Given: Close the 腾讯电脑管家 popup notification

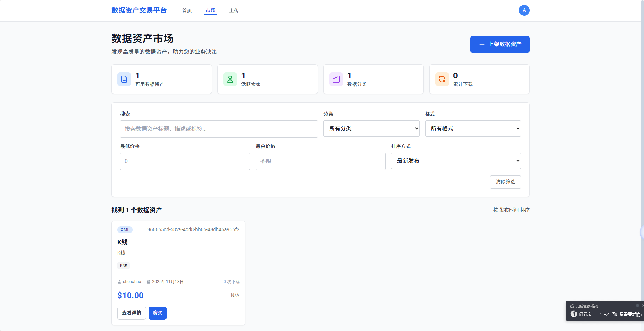Looking at the screenshot, I should pyautogui.click(x=642, y=305).
